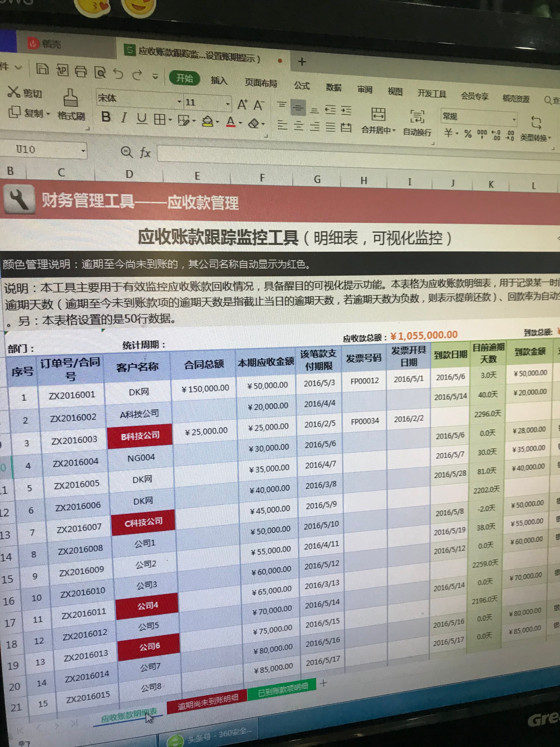The image size is (560, 747).
Task: Expand quick access toolbar customize arrow
Action: 155,76
